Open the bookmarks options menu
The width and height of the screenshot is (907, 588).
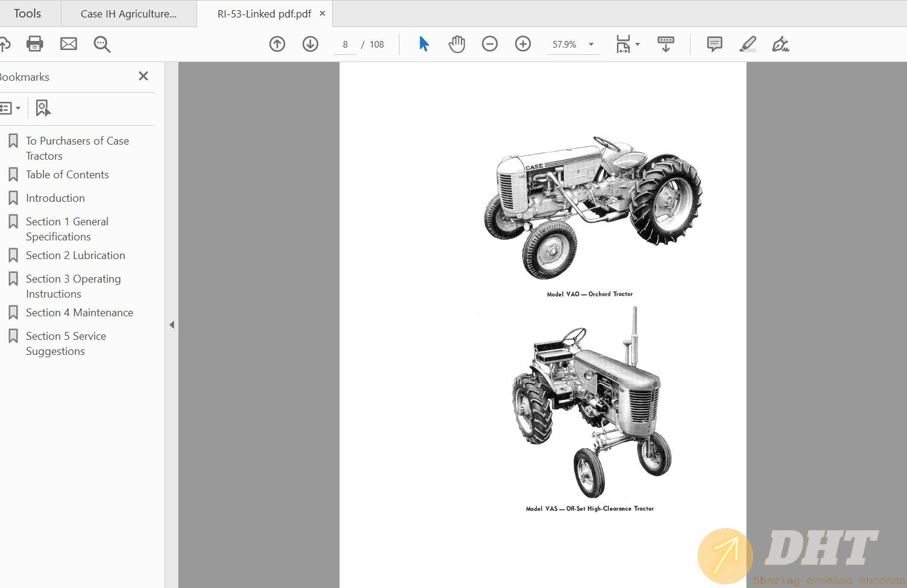[x=10, y=108]
